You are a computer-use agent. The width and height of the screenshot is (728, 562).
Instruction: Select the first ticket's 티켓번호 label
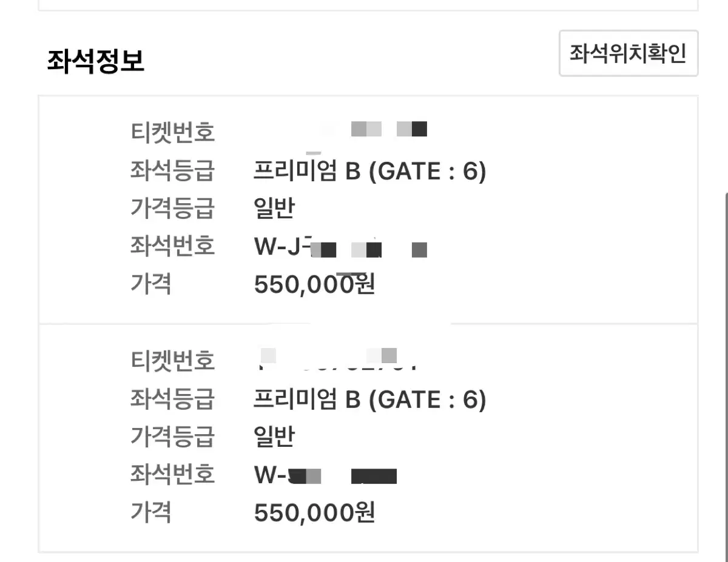[x=172, y=133]
